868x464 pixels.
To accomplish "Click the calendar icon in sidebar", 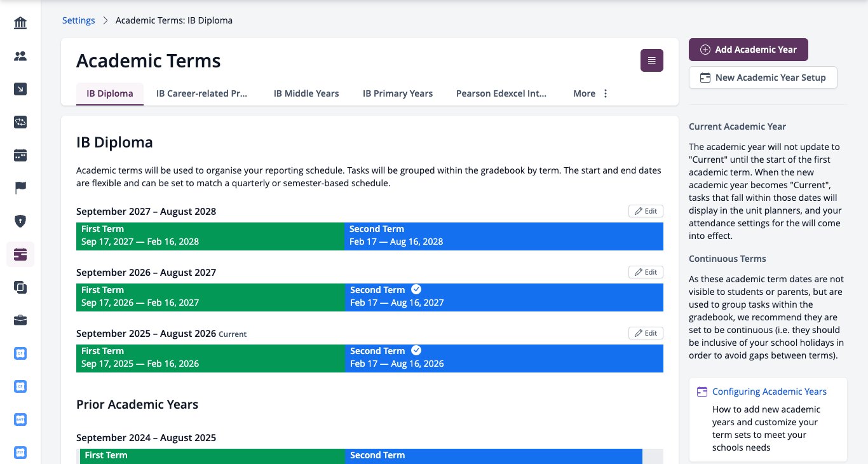I will tap(20, 155).
